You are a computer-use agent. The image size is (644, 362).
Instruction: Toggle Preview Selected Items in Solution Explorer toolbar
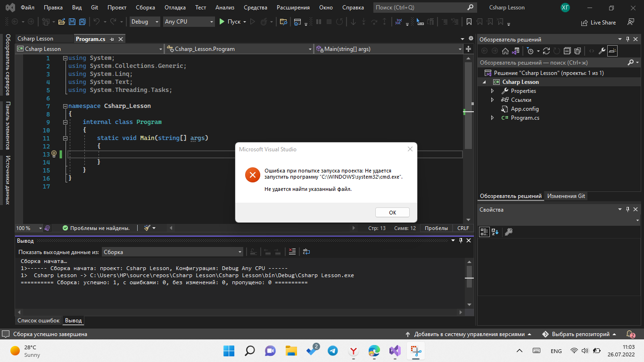click(612, 51)
